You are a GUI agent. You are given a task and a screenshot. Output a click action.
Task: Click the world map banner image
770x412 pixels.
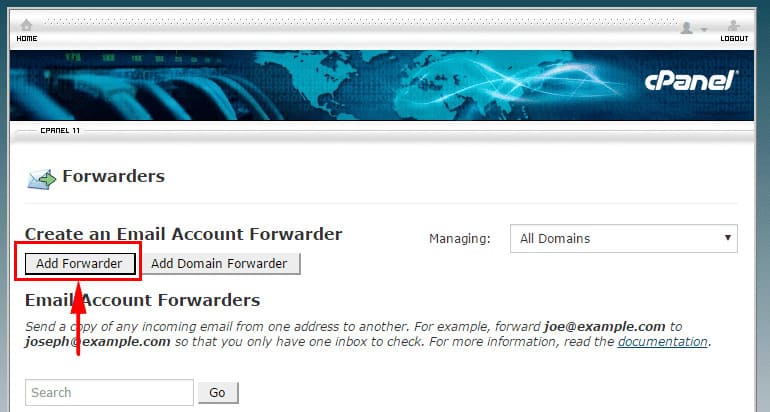click(x=382, y=85)
